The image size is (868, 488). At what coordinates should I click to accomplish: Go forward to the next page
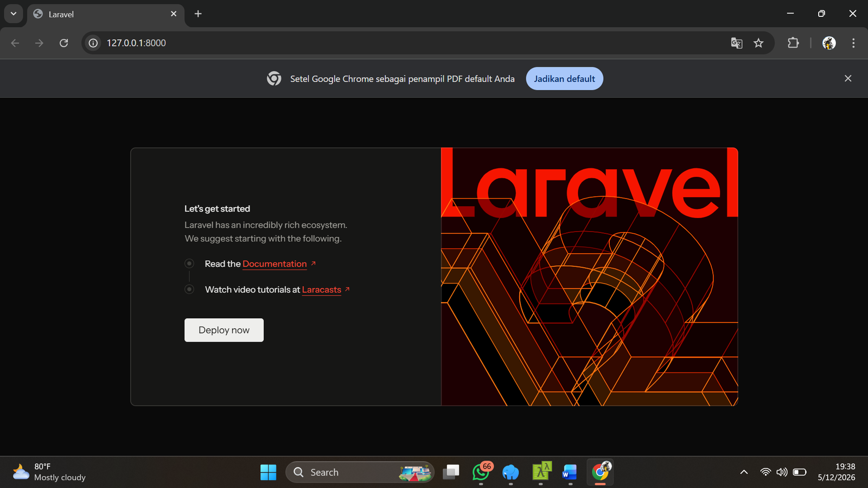point(39,43)
